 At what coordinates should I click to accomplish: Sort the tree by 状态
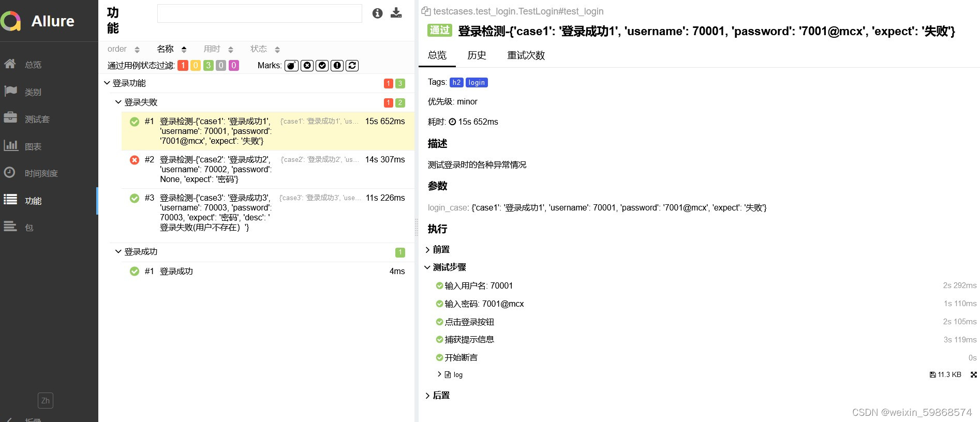(265, 49)
